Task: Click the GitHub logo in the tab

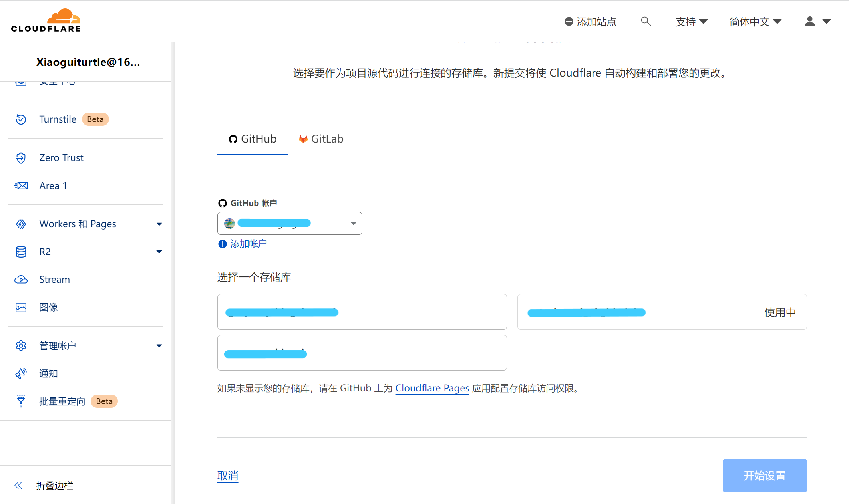Action: click(x=233, y=139)
